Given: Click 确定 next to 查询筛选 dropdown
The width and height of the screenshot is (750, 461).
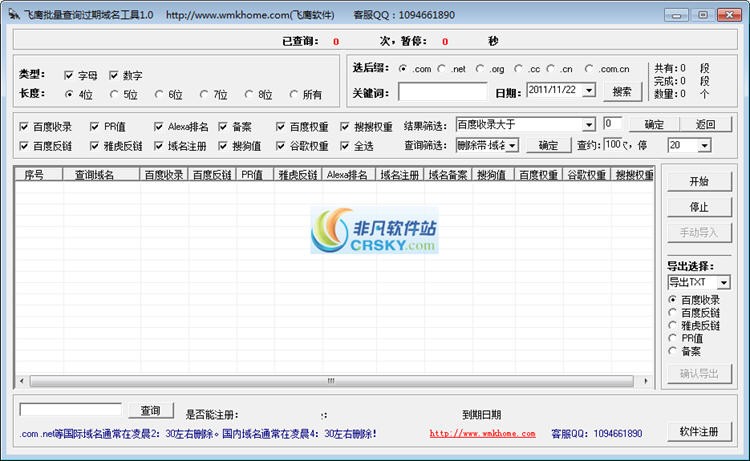Looking at the screenshot, I should (x=549, y=145).
